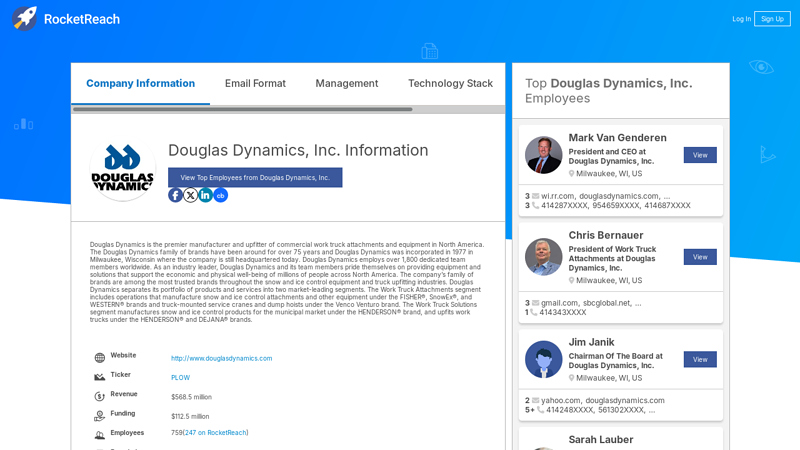Click the Jim Janik name heading
800x450 pixels.
pyautogui.click(x=591, y=342)
